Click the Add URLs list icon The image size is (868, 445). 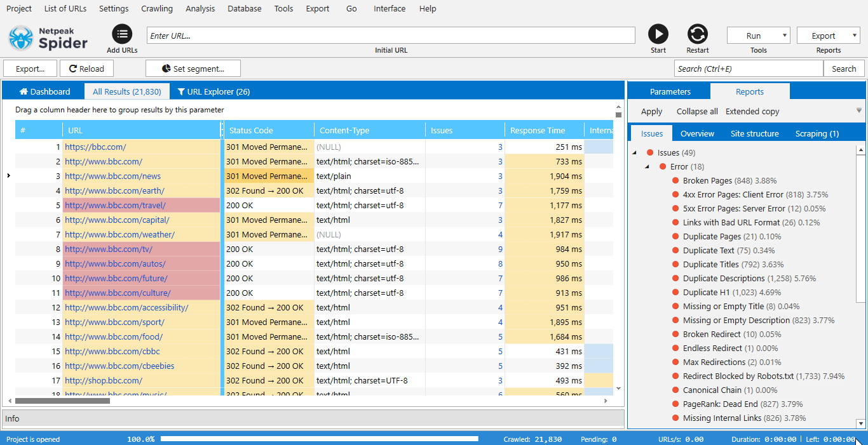[122, 34]
